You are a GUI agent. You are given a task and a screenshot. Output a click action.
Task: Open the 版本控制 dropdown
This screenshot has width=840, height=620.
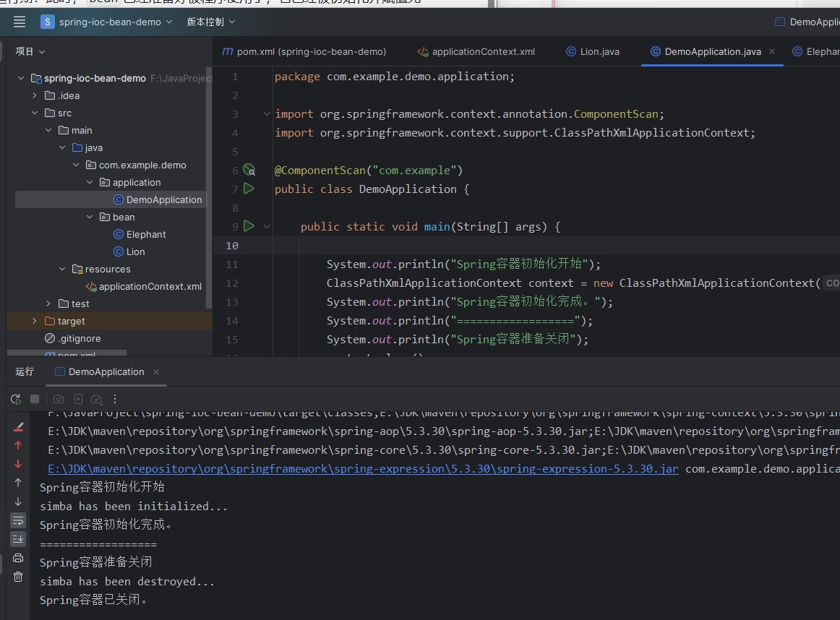point(211,22)
